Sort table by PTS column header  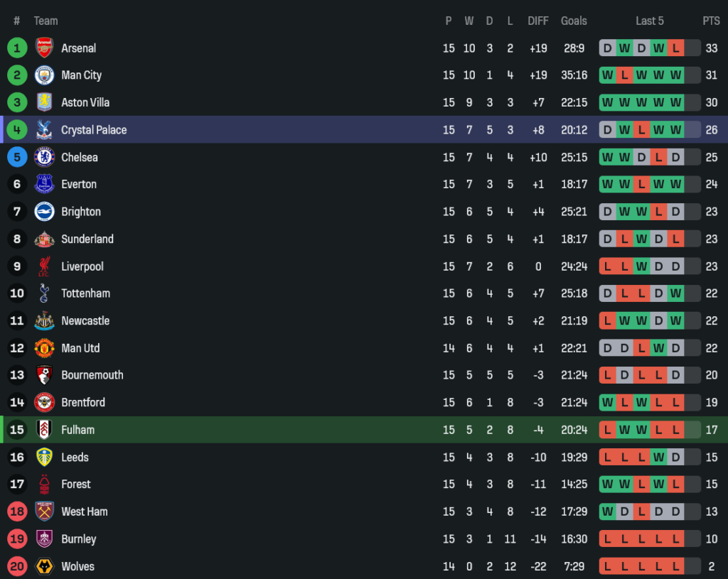click(711, 21)
